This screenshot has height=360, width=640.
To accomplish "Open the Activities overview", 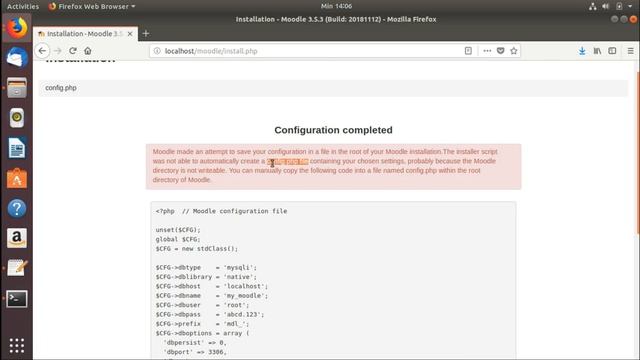I will click(x=23, y=6).
